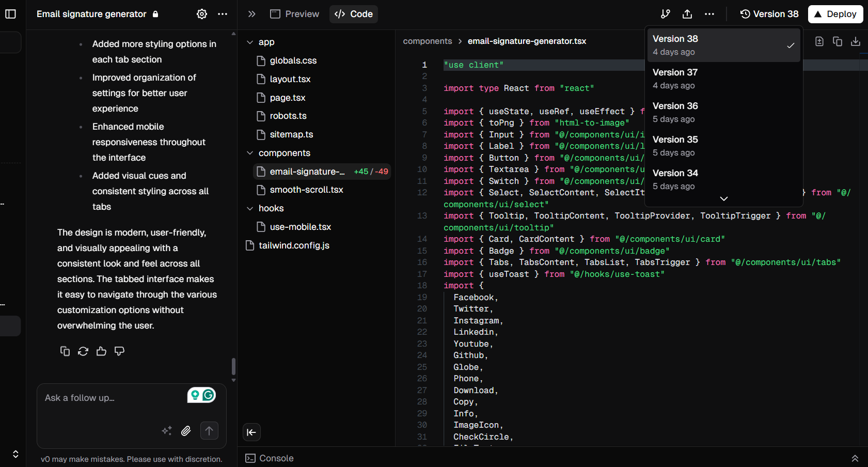Show more versions with down chevron

pyautogui.click(x=724, y=199)
